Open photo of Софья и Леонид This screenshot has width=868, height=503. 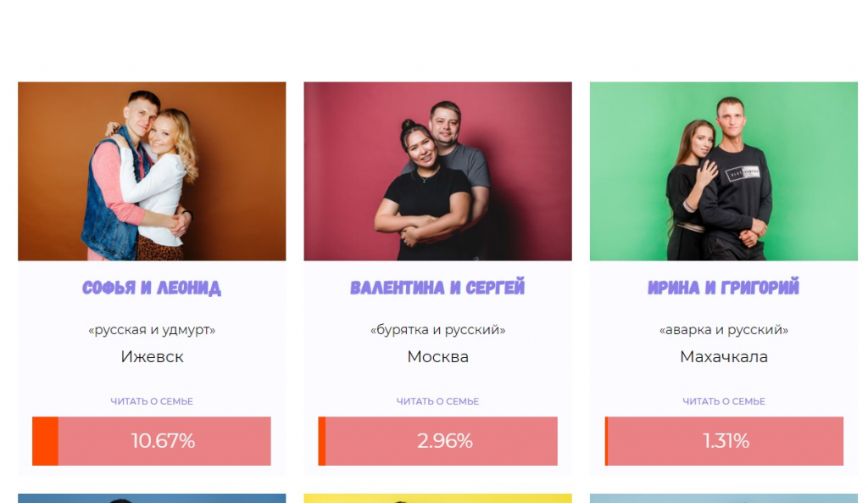[x=152, y=171]
